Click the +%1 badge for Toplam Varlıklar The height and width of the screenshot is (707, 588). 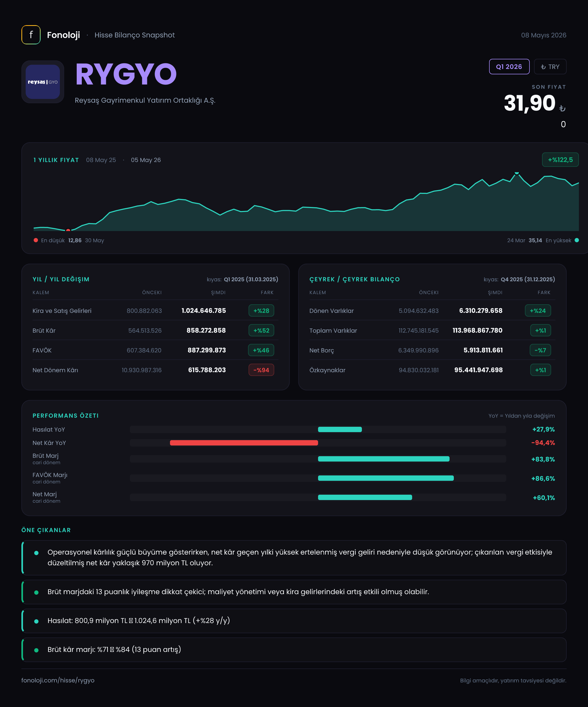(540, 330)
